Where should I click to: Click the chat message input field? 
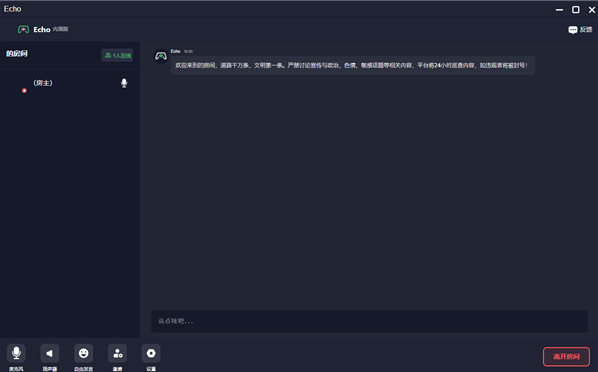point(369,321)
